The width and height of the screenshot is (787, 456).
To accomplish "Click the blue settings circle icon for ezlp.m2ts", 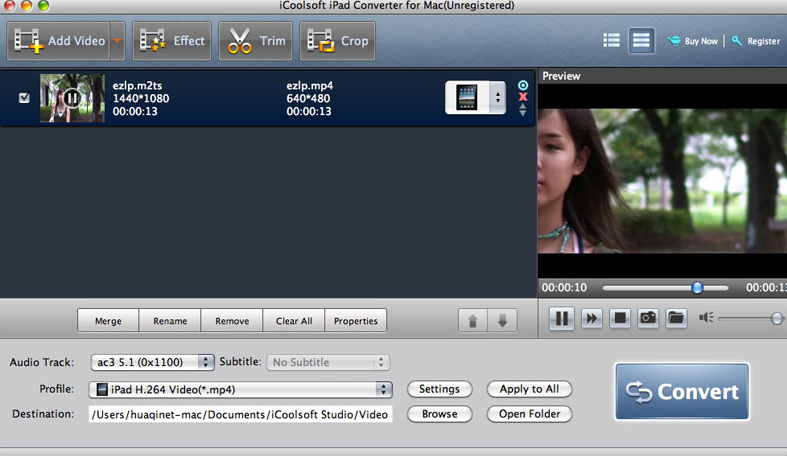I will 523,85.
